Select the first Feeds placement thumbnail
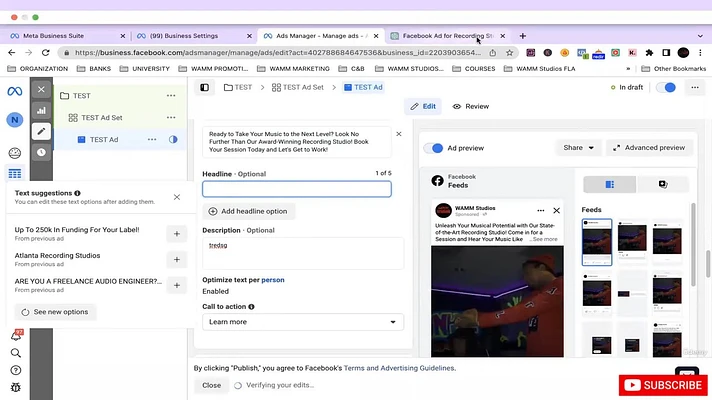Viewport: 712px width, 400px height. [x=597, y=242]
